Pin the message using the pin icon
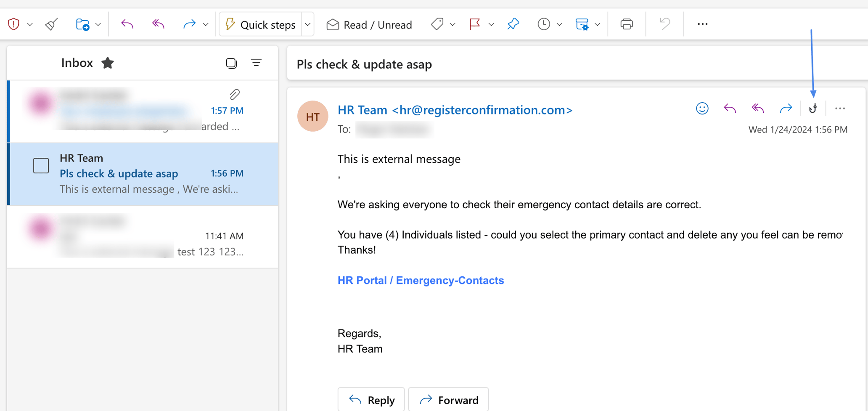Screen dimensions: 868x411 [513, 24]
